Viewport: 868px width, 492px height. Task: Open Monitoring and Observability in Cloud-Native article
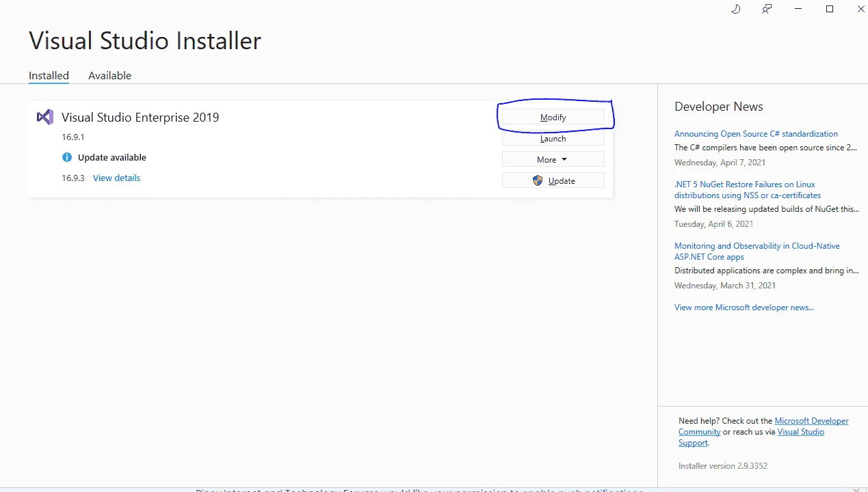pyautogui.click(x=757, y=251)
